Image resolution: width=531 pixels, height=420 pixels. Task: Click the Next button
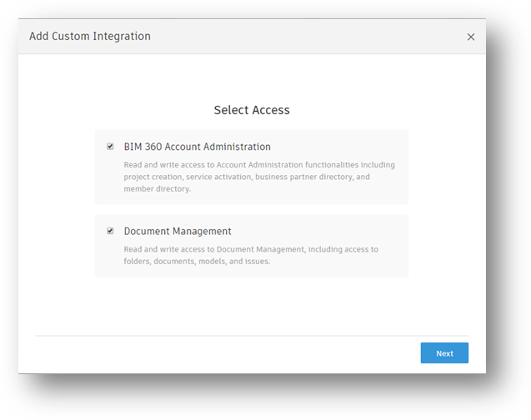point(444,353)
